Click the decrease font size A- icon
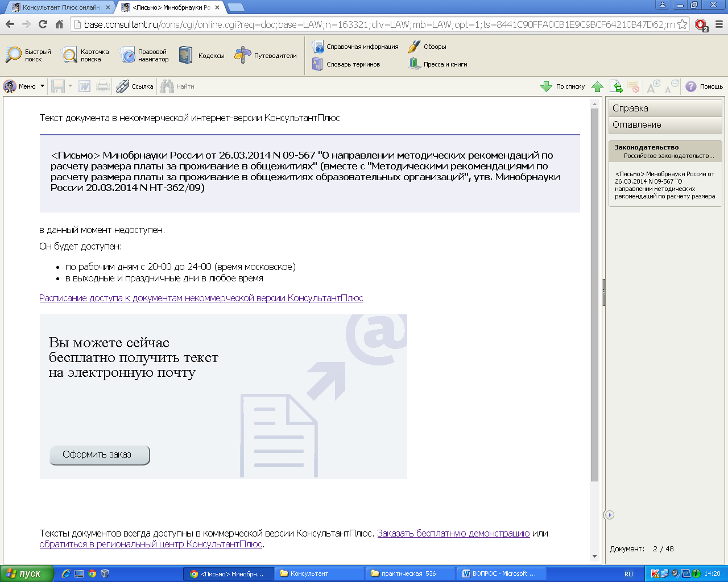The image size is (728, 582). 671,86
